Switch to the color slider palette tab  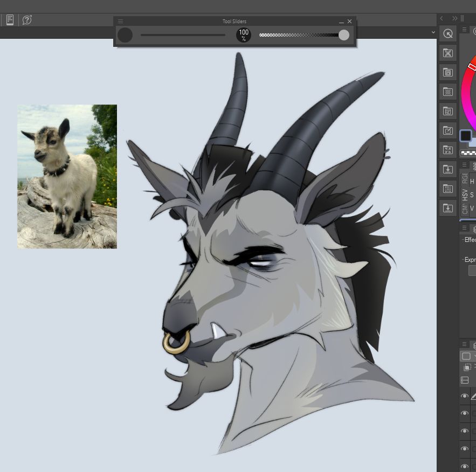[x=474, y=165]
